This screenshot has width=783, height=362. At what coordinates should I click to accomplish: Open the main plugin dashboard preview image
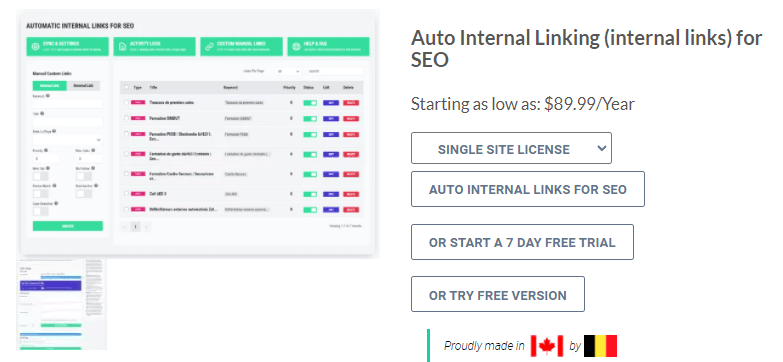(198, 134)
